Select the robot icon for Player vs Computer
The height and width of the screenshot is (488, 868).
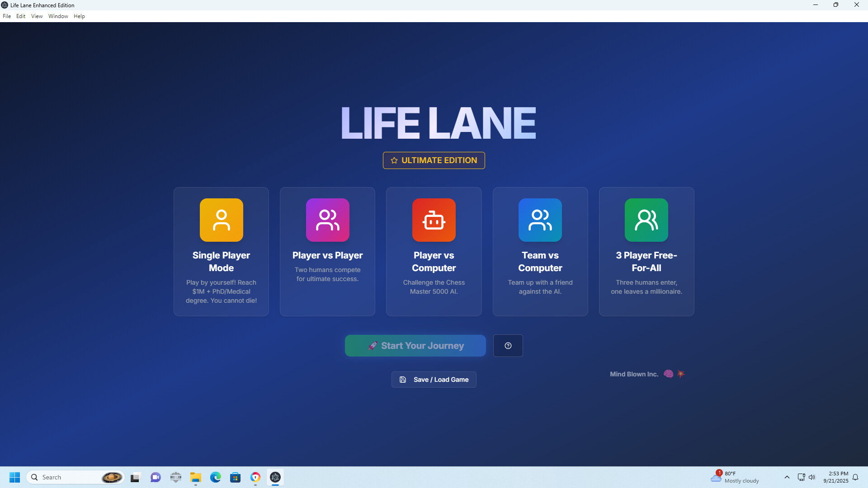(x=434, y=220)
